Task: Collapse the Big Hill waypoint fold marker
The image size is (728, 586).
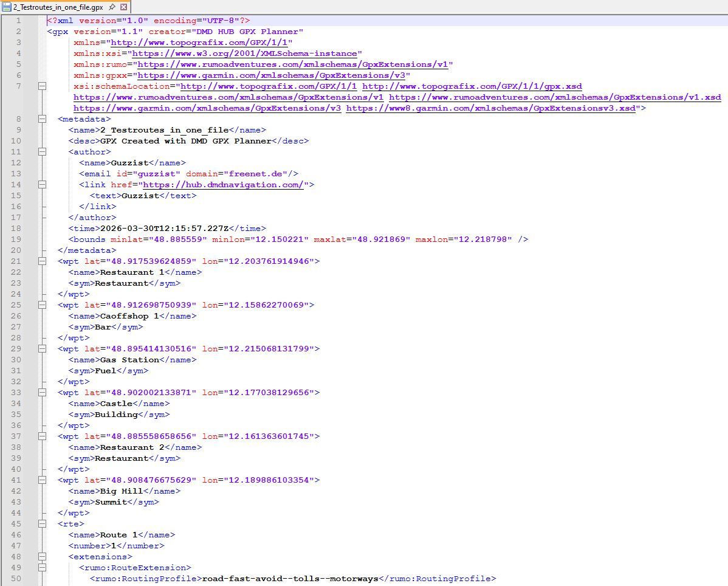Action: pyautogui.click(x=43, y=480)
